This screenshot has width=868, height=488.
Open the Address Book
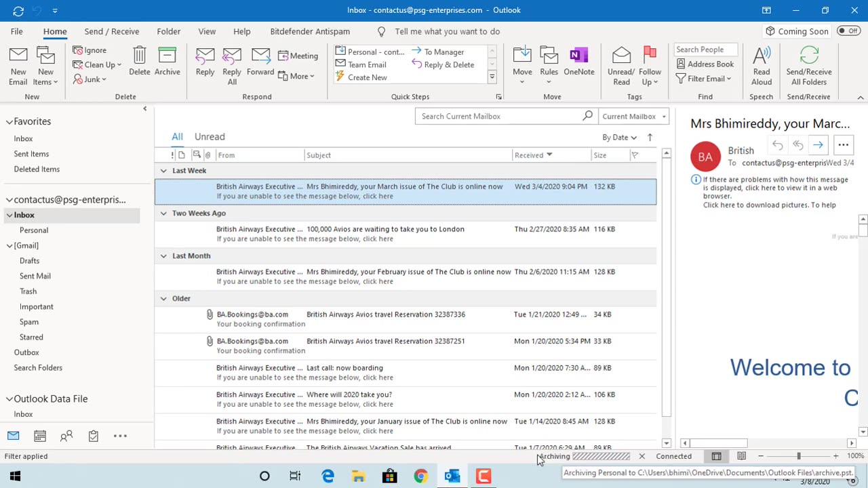(705, 64)
